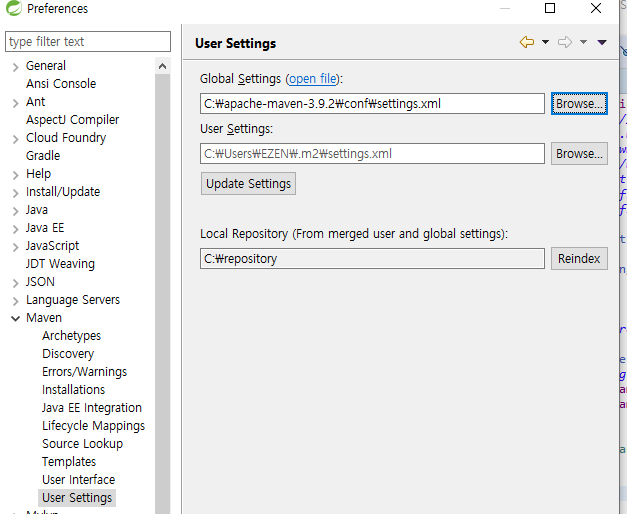Image resolution: width=627 pixels, height=514 pixels.
Task: Click the Global Settings path field
Action: pos(372,104)
